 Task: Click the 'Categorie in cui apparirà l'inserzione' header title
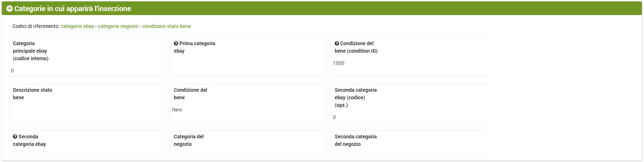coord(73,9)
